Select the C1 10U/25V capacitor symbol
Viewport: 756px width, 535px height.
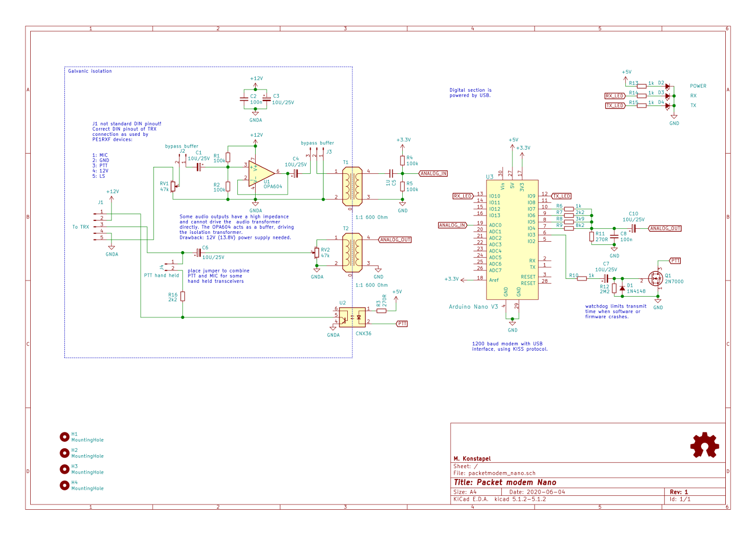[x=199, y=167]
